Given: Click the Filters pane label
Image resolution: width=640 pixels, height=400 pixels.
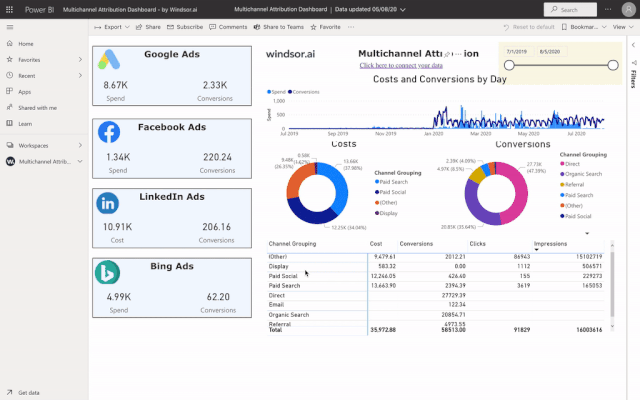Looking at the screenshot, I should tap(633, 79).
